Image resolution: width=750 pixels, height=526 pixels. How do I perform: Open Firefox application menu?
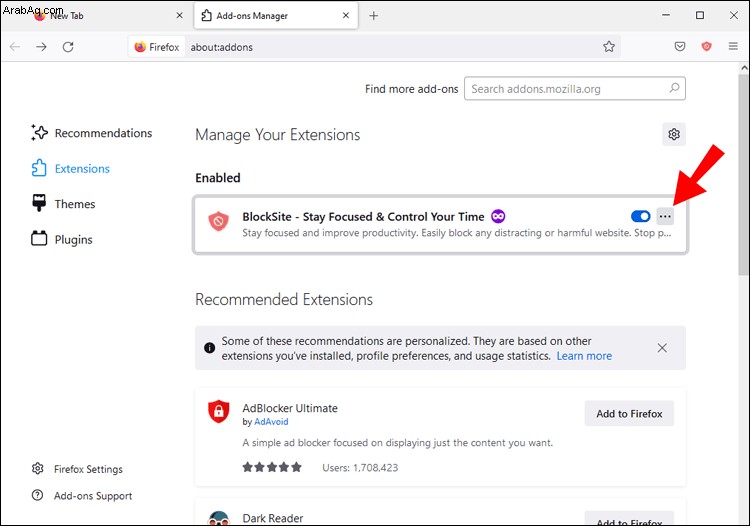(733, 46)
